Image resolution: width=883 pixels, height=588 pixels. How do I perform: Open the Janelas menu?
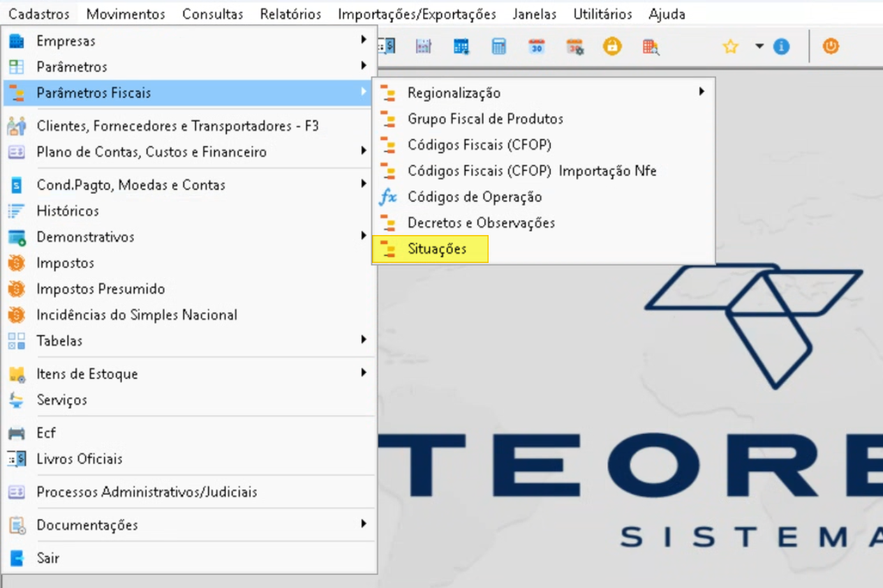point(535,14)
